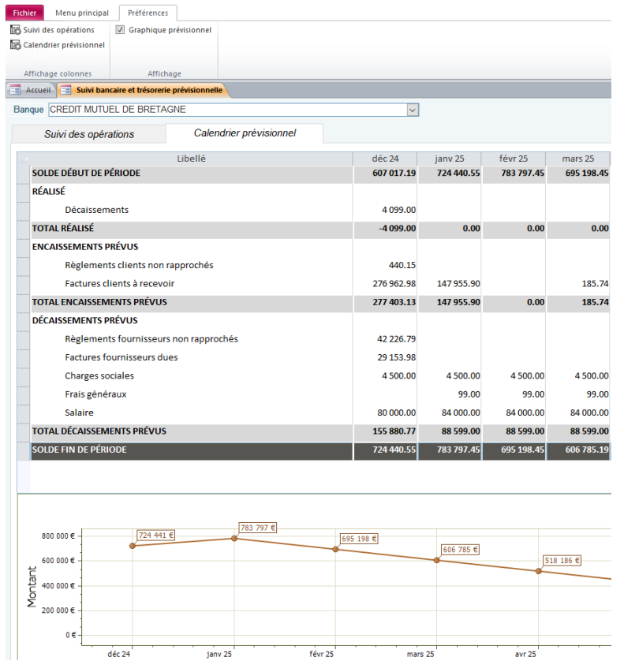Click the record selector beside SOLDE DÉBUT DE PÉRIODE
Image resolution: width=624 pixels, height=672 pixels.
23,173
